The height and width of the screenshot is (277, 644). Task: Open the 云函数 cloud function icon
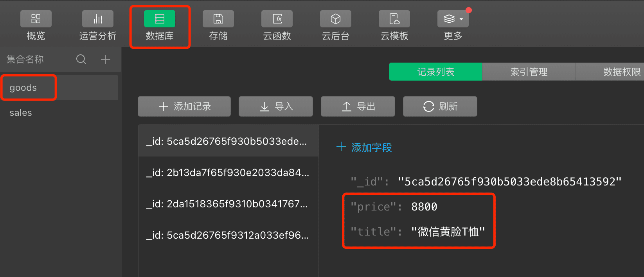[277, 19]
